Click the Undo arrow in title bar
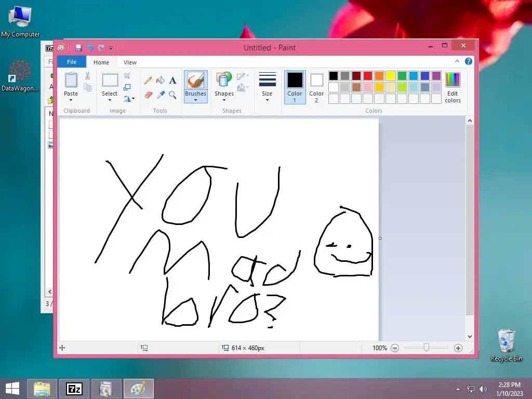Image resolution: width=532 pixels, height=399 pixels. click(90, 48)
